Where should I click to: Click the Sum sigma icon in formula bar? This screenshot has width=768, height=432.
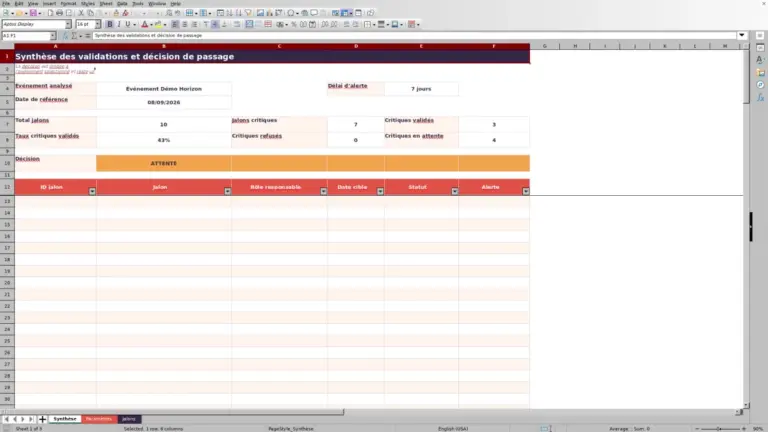tap(74, 36)
